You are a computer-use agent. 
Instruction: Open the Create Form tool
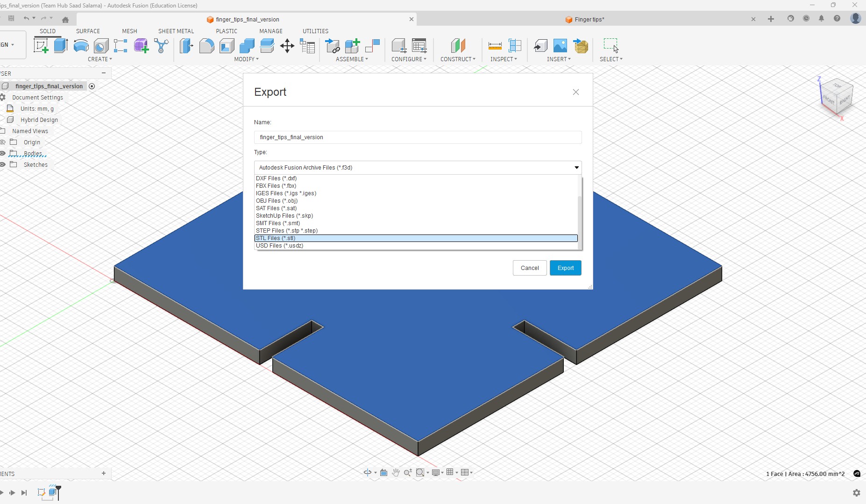click(x=141, y=46)
